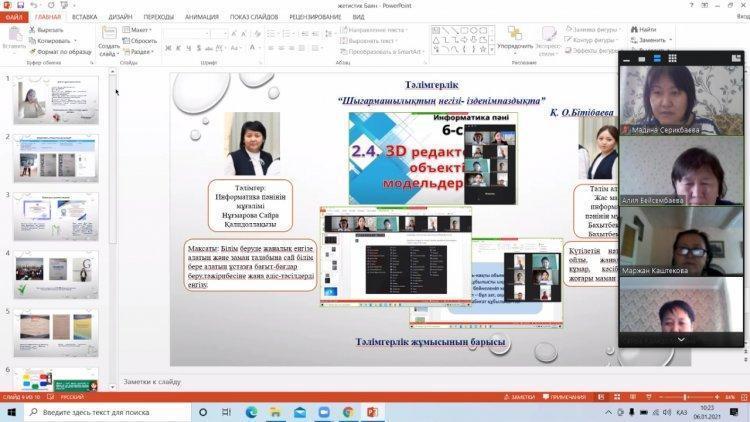Open the font name combo box

186,34
